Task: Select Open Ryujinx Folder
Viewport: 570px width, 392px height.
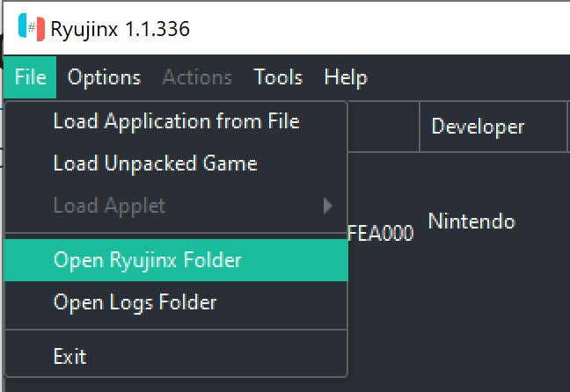Action: pyautogui.click(x=176, y=260)
